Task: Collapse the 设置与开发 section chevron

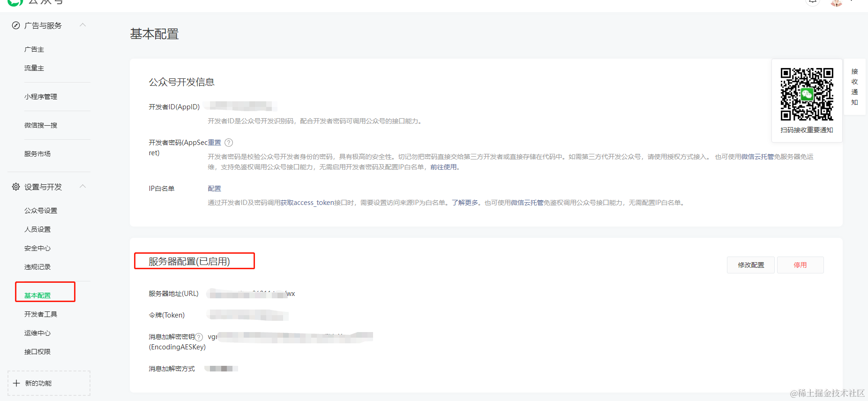Action: (83, 186)
